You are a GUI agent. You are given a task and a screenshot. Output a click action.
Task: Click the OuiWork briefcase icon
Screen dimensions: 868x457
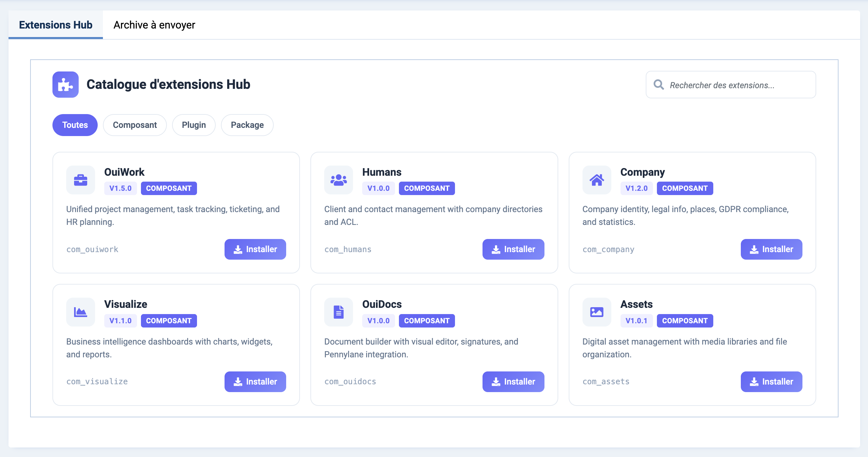pyautogui.click(x=81, y=180)
